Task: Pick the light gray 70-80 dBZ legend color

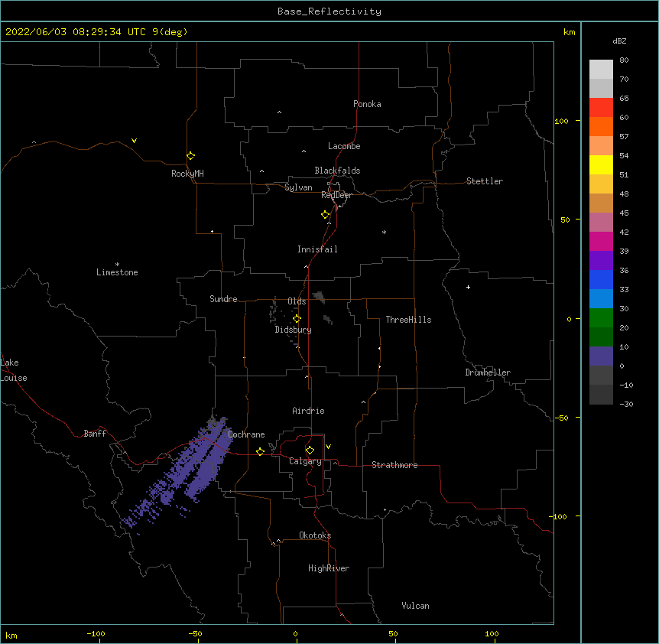Action: (601, 69)
